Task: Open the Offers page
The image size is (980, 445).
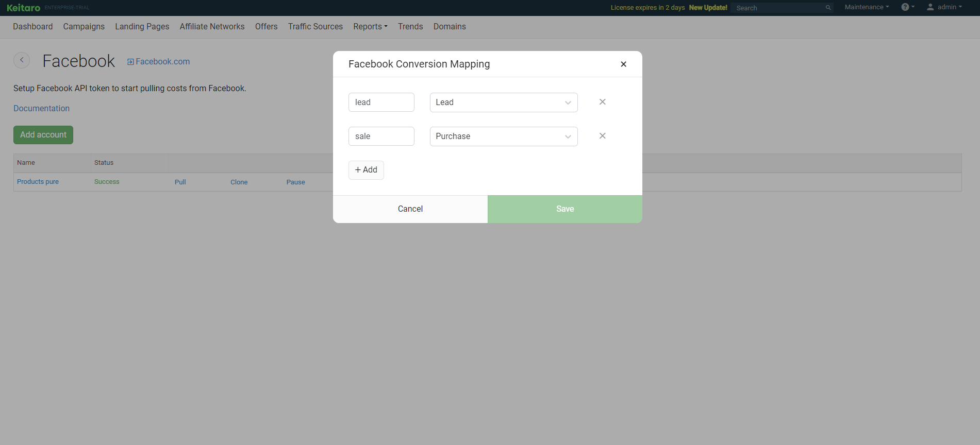Action: point(267,27)
